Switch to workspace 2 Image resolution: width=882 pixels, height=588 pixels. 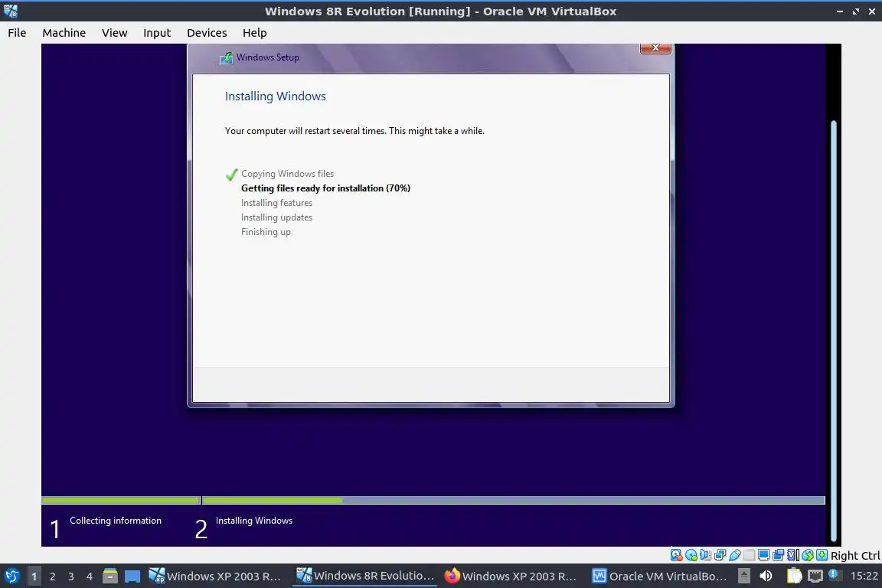52,577
